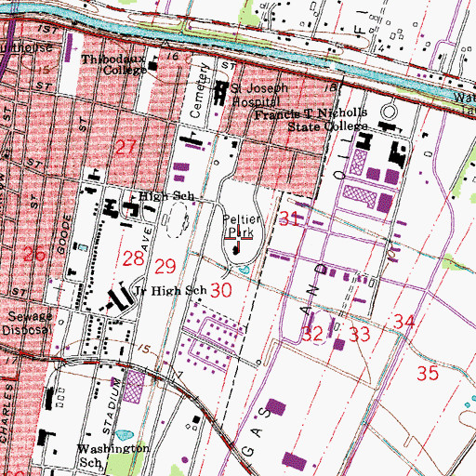Viewport: 476px width, 476px height.
Task: Click the Peltier Park label
Action: 241,226
